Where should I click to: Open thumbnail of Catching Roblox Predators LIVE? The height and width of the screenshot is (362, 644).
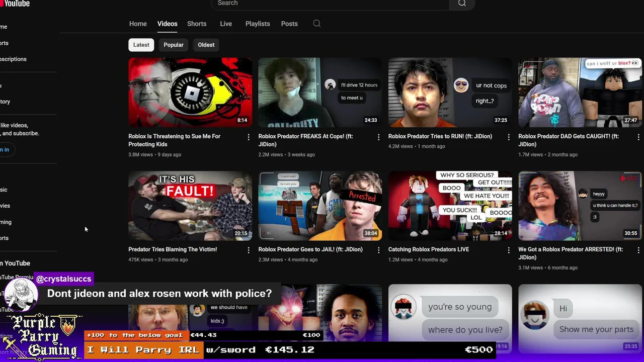450,206
